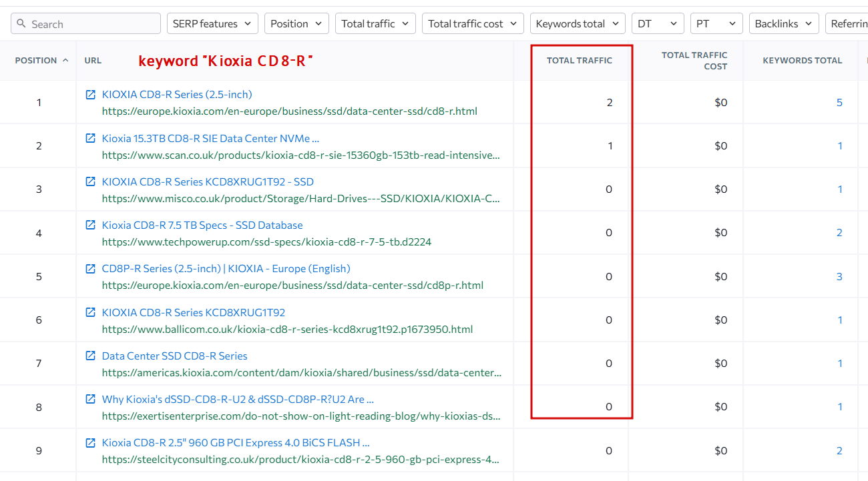868x481 pixels.
Task: Select total traffic value 1 in scan.co.uk row
Action: [610, 146]
